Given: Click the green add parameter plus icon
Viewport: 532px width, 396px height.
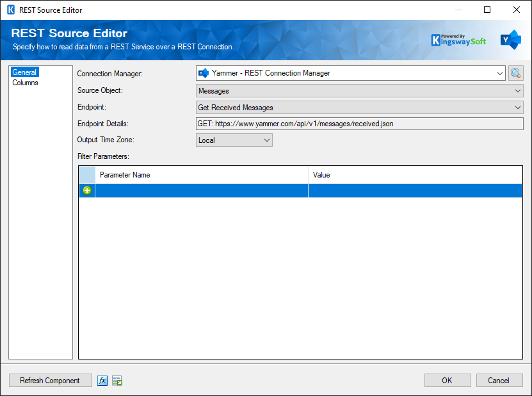Looking at the screenshot, I should point(87,190).
